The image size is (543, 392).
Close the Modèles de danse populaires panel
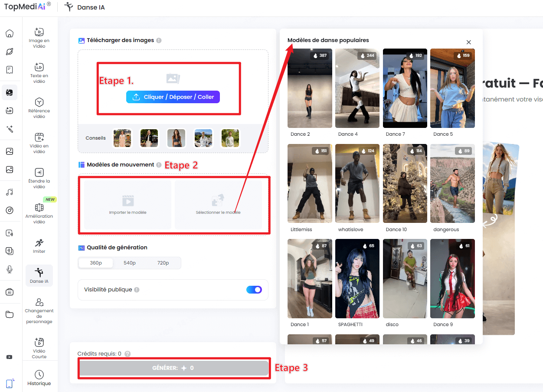coord(469,42)
